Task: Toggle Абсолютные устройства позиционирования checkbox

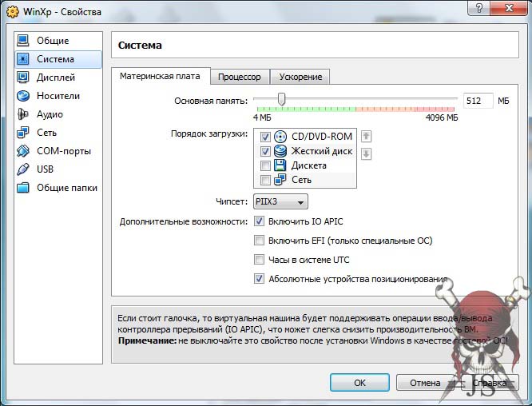Action: click(x=260, y=279)
